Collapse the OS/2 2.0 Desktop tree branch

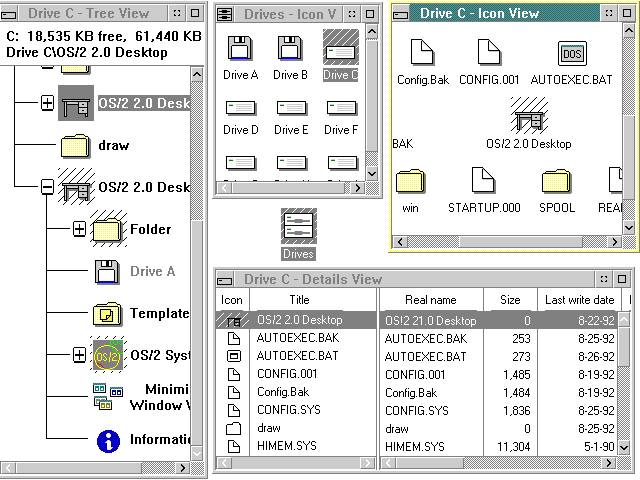[47, 187]
